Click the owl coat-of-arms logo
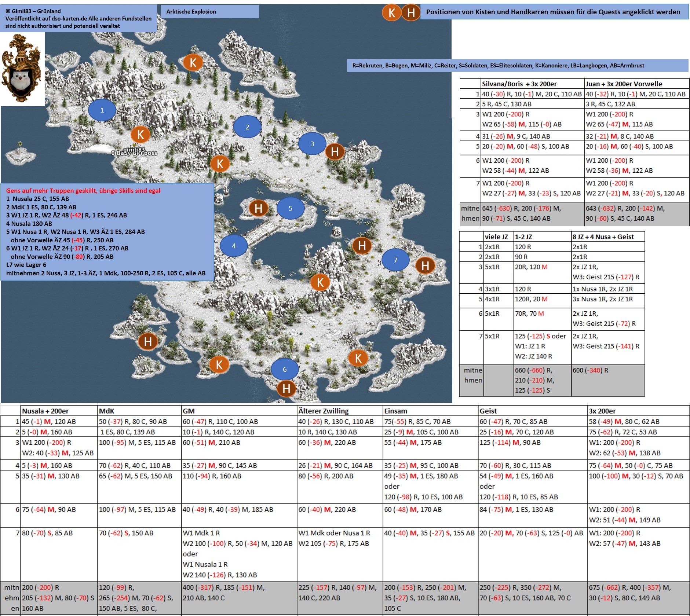This screenshot has width=690, height=616. click(22, 69)
